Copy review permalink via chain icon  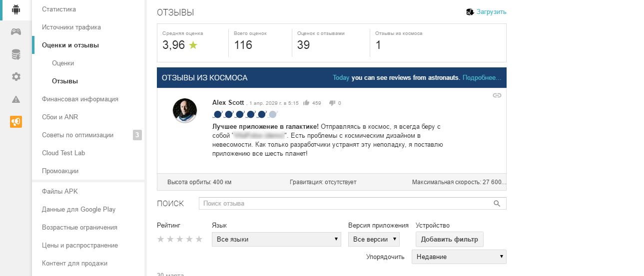[x=497, y=95]
